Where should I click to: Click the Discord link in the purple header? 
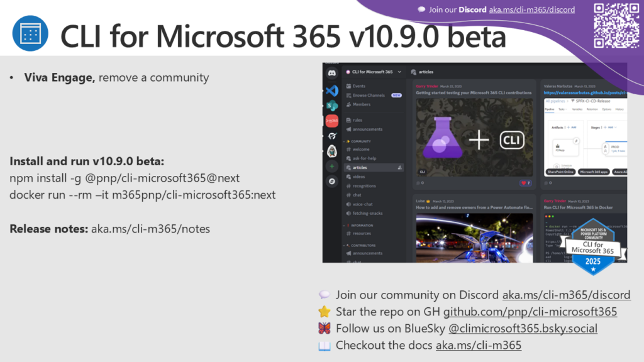click(x=532, y=9)
